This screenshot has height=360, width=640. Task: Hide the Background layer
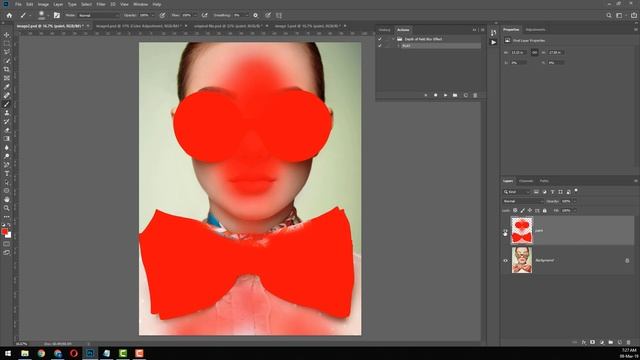pyautogui.click(x=505, y=260)
